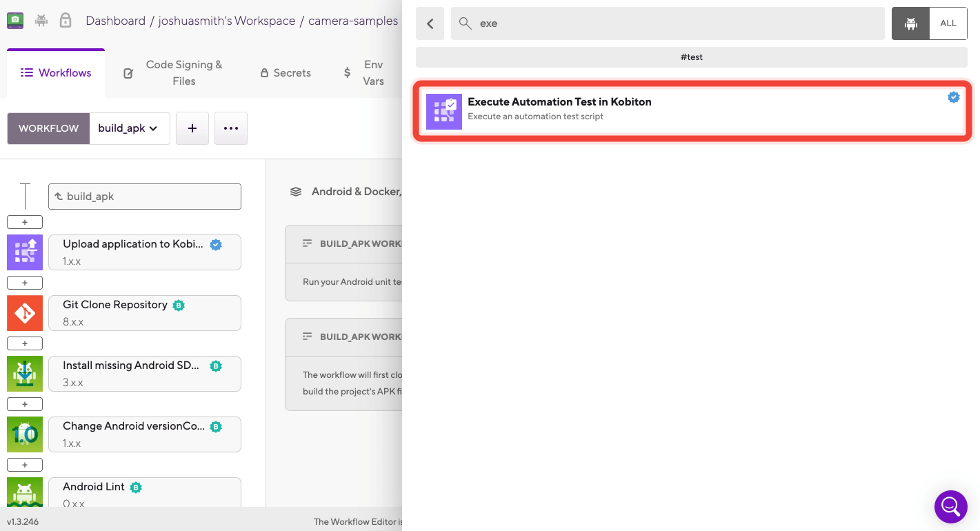
Task: Click Bitrise badge on Change Android versionCode
Action: pyautogui.click(x=216, y=427)
